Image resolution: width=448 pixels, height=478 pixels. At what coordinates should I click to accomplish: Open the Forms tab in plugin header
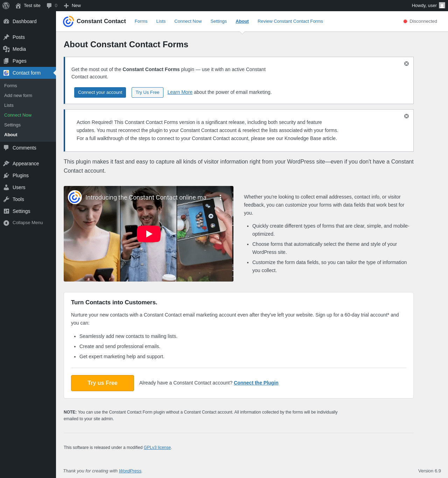[141, 21]
